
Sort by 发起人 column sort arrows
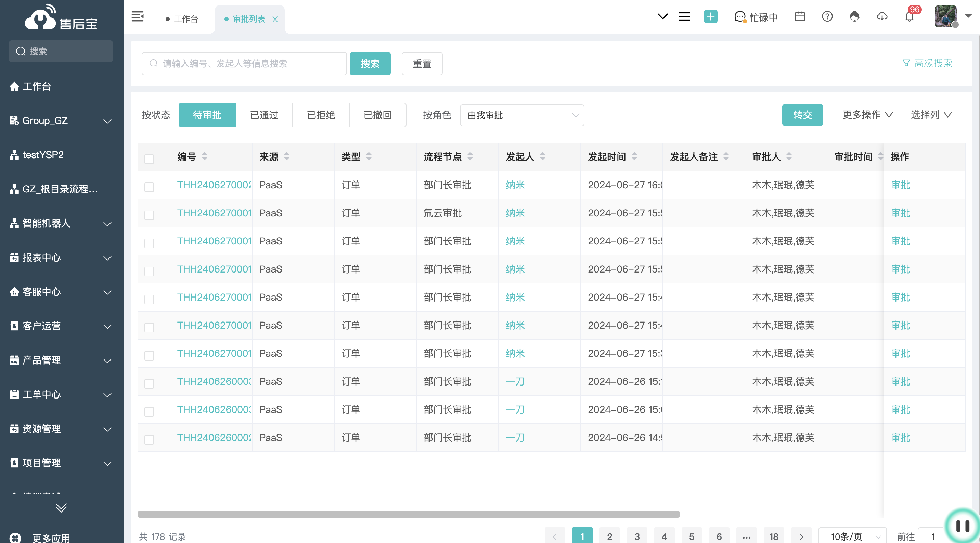click(543, 156)
